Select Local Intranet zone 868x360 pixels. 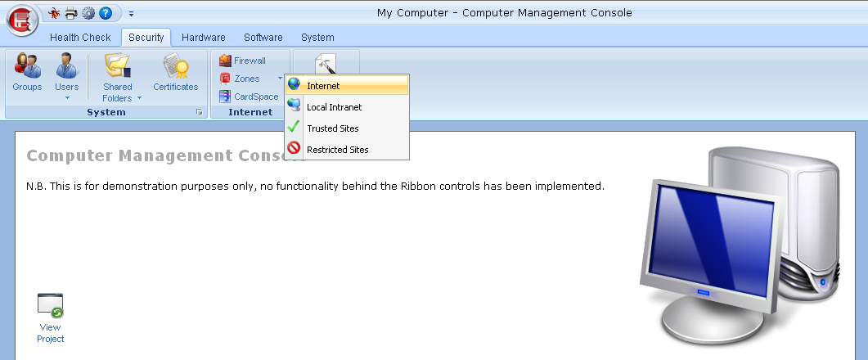[347, 107]
